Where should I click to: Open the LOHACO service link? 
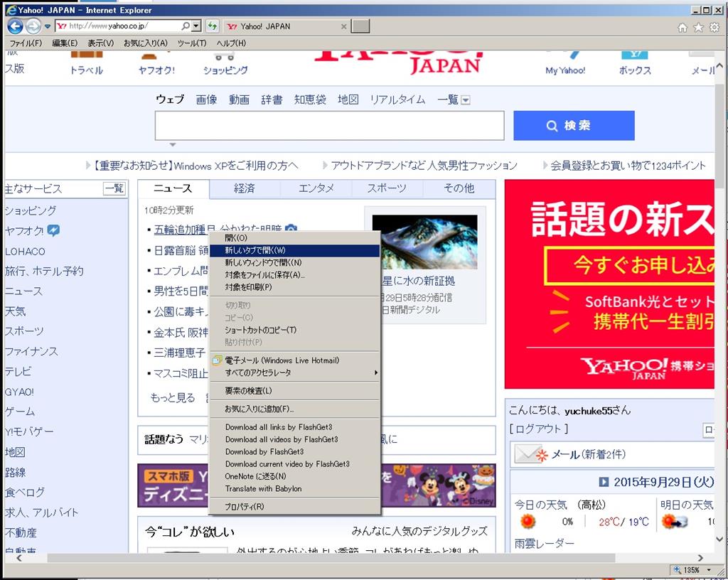coord(25,252)
